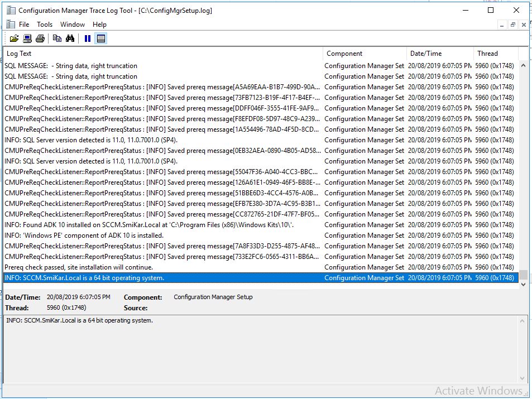The width and height of the screenshot is (532, 399).
Task: Close the inner log document window
Action: coord(524,25)
